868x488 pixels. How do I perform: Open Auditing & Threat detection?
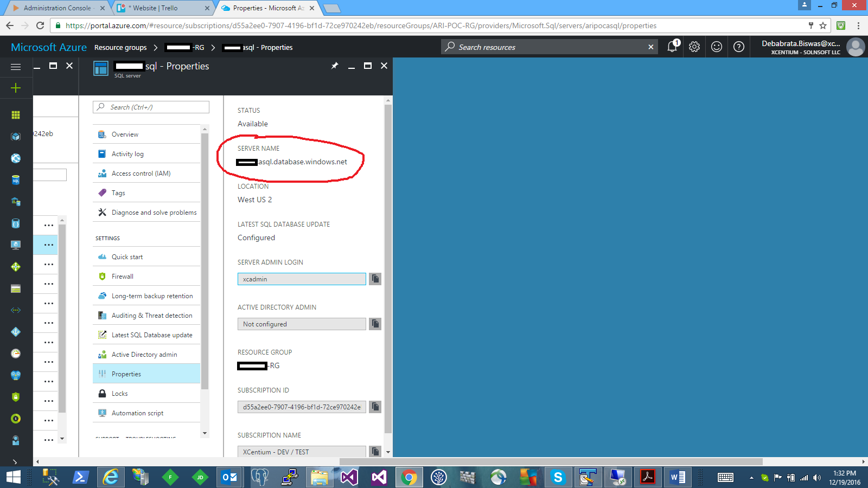pos(146,316)
